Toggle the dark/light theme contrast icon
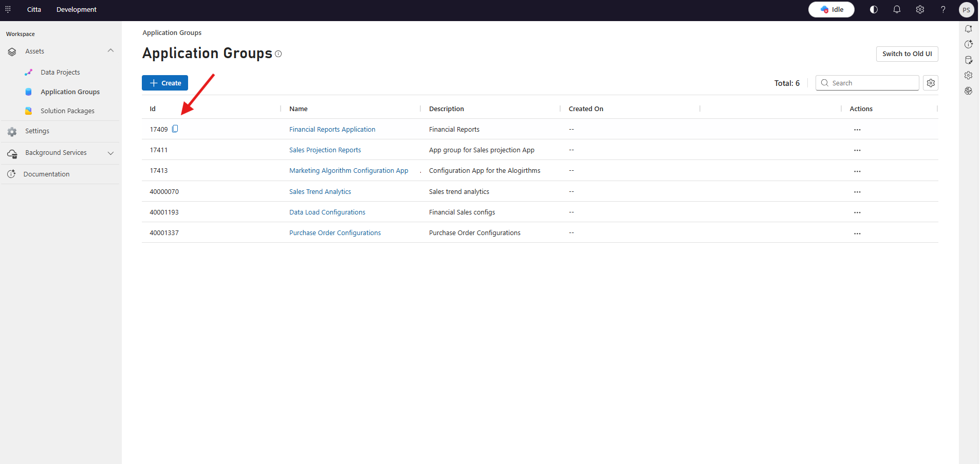Screen dimensions: 980x464 874,9
